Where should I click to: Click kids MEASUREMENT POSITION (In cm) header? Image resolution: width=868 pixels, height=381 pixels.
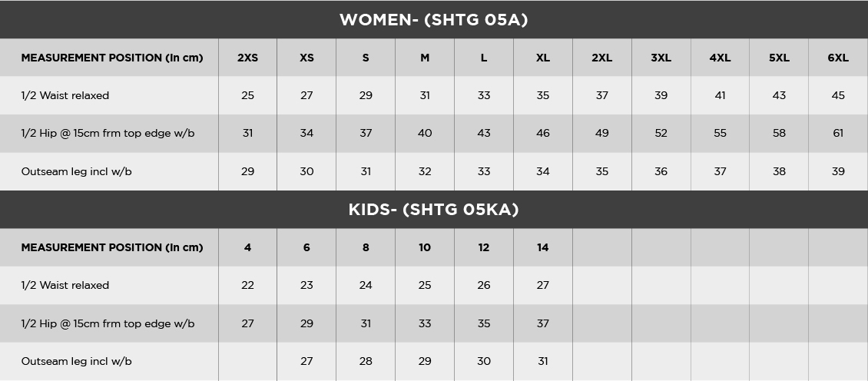[x=112, y=247]
